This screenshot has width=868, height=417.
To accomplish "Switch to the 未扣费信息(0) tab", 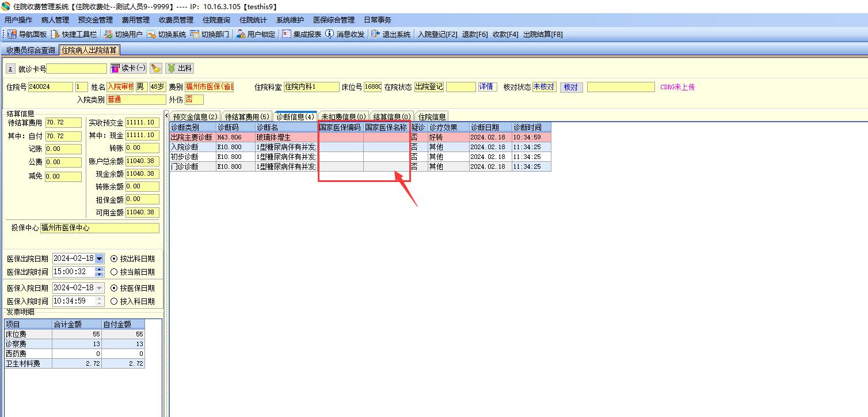I will coord(344,116).
